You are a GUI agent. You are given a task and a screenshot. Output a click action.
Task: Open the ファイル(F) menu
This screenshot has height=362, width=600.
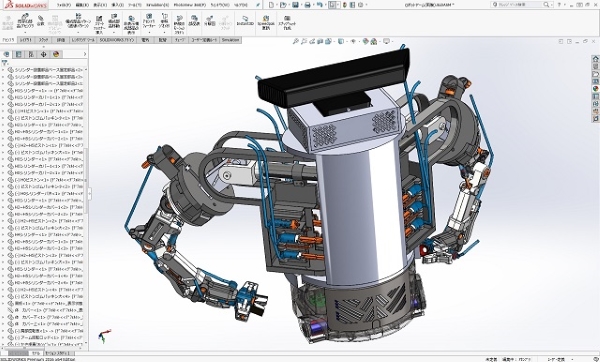point(64,5)
